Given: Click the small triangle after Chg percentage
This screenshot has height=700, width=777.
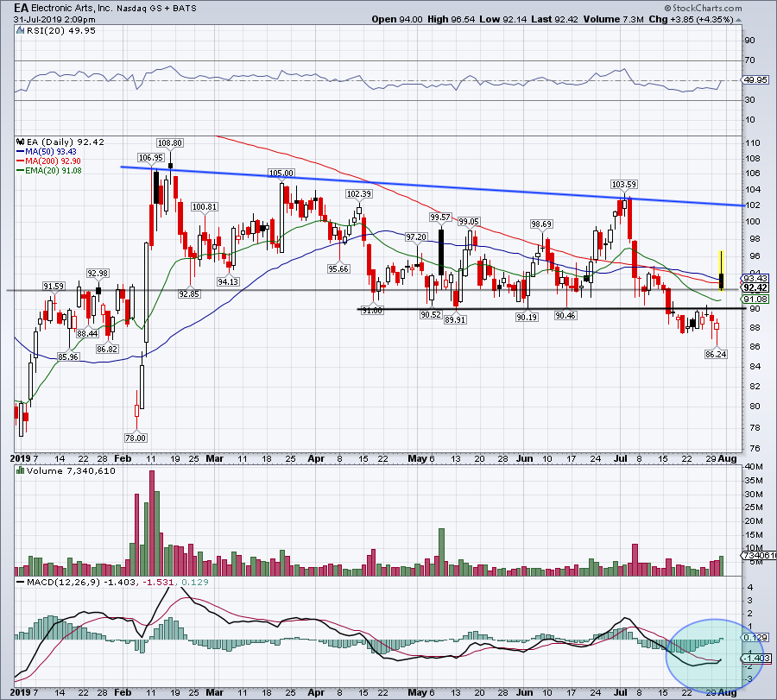Looking at the screenshot, I should pyautogui.click(x=739, y=20).
